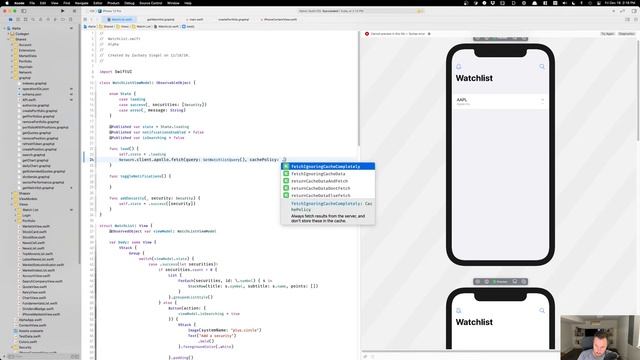Open the Editor menu
640x360 pixels.
[98, 3]
